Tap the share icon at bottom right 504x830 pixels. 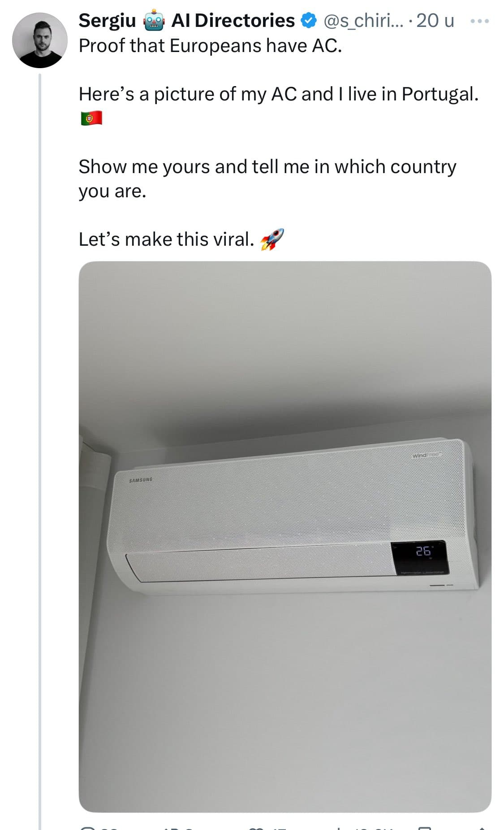[482, 828]
